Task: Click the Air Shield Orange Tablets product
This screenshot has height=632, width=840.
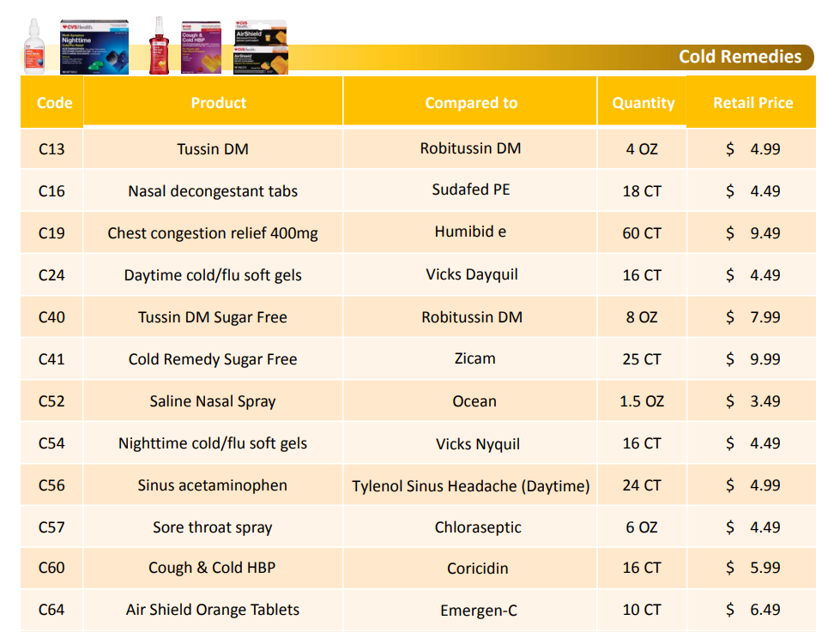Action: click(x=213, y=610)
